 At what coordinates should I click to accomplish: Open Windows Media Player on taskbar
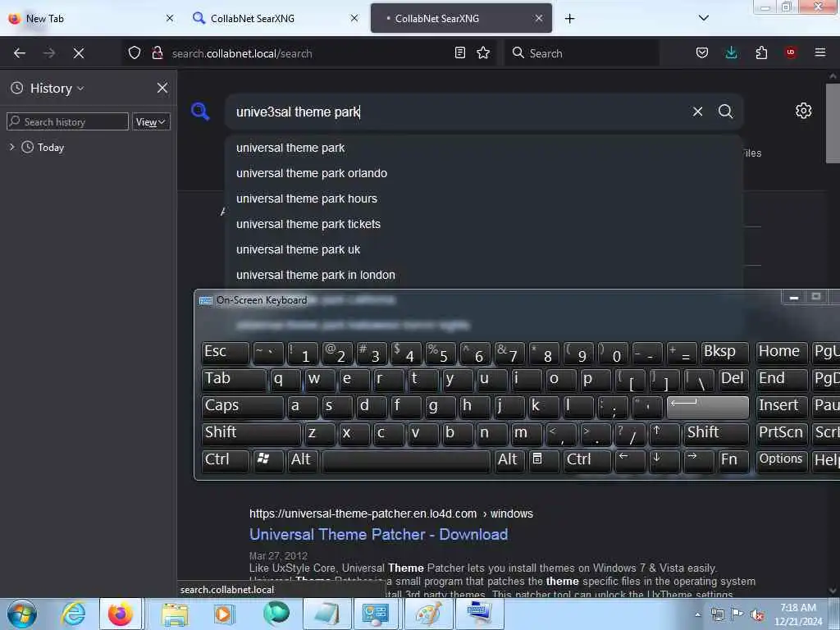(225, 614)
